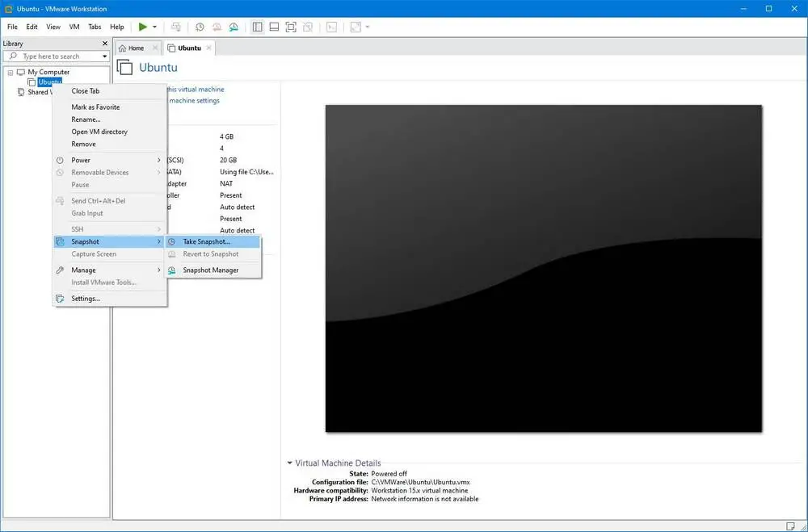This screenshot has height=532, width=808.
Task: Open the File menu
Action: pos(12,27)
